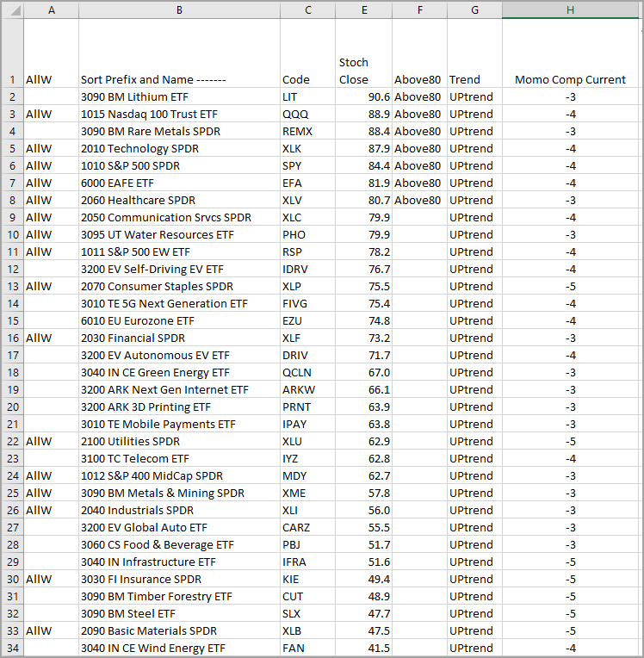Select cell '3200 EV Self-Driving EV ETF'

click(x=179, y=269)
